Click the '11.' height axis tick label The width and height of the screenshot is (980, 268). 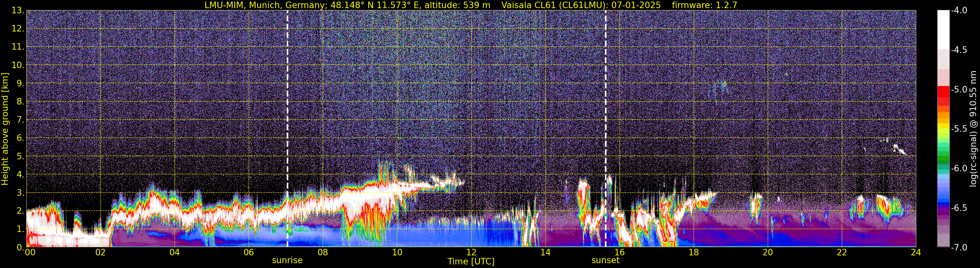(x=18, y=47)
